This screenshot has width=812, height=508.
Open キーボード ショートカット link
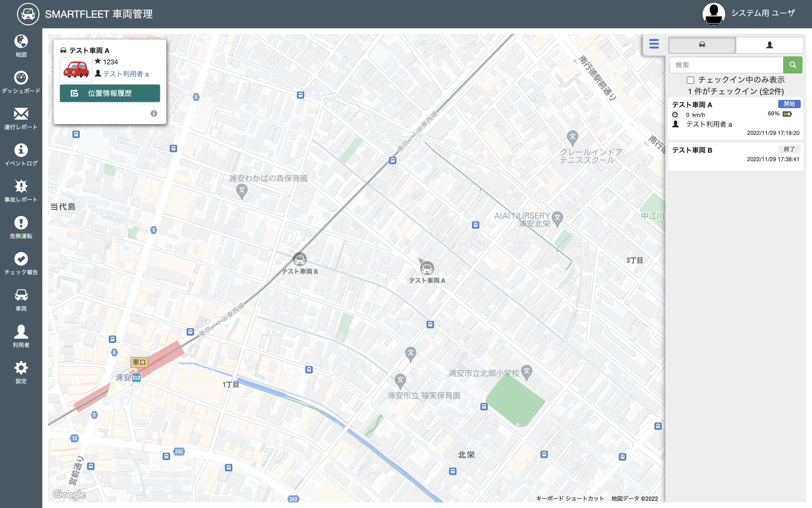(x=570, y=499)
